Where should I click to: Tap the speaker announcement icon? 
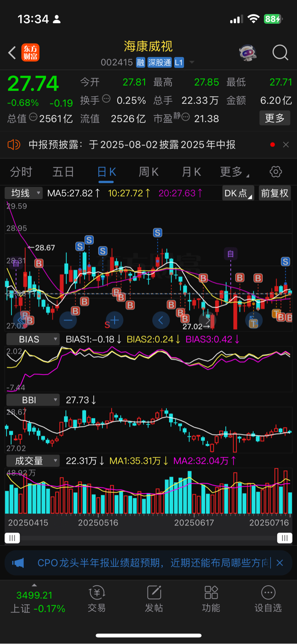click(x=14, y=145)
